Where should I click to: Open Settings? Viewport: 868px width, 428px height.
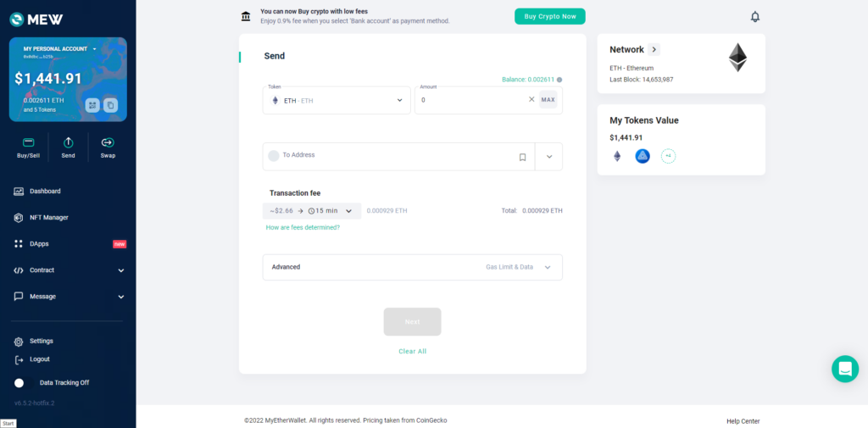coord(34,341)
